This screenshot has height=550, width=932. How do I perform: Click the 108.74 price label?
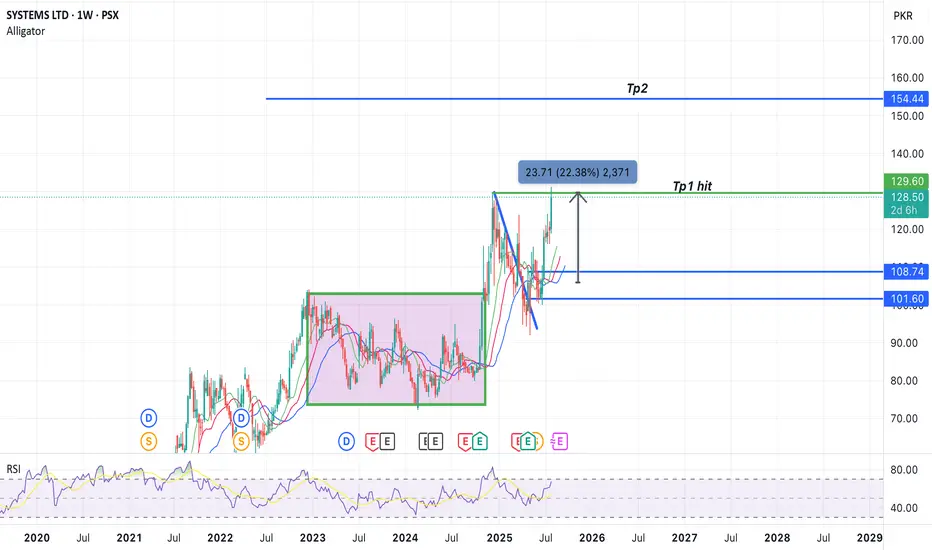[906, 272]
